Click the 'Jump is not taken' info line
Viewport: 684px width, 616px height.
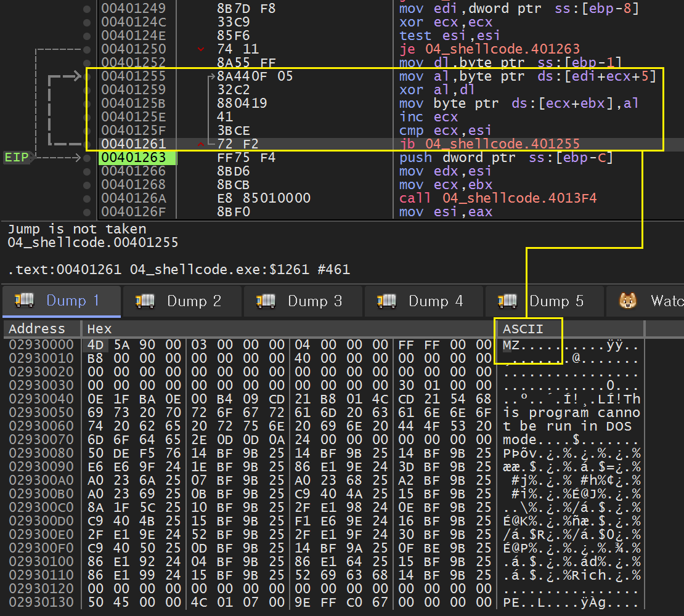pos(77,229)
